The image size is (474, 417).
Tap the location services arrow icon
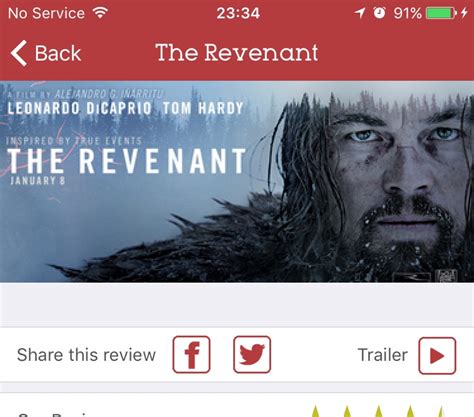[360, 13]
